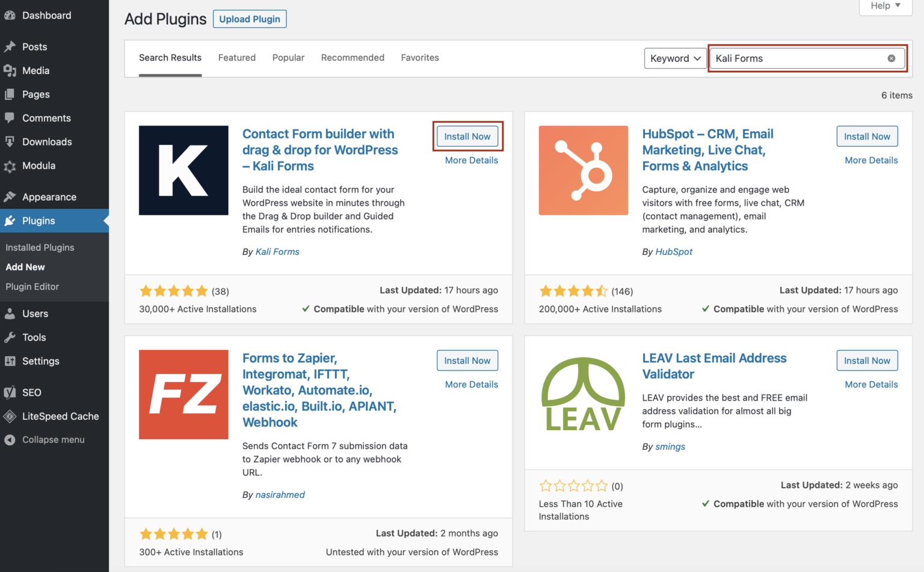Click the Modula gear icon

coord(10,166)
